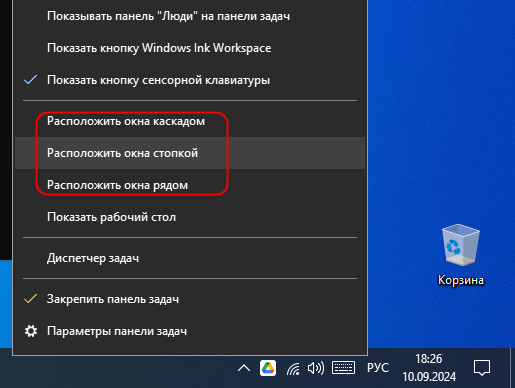Toggle Показать кнопку сенсорной клавиатуры
This screenshot has width=515, height=388.
point(190,80)
